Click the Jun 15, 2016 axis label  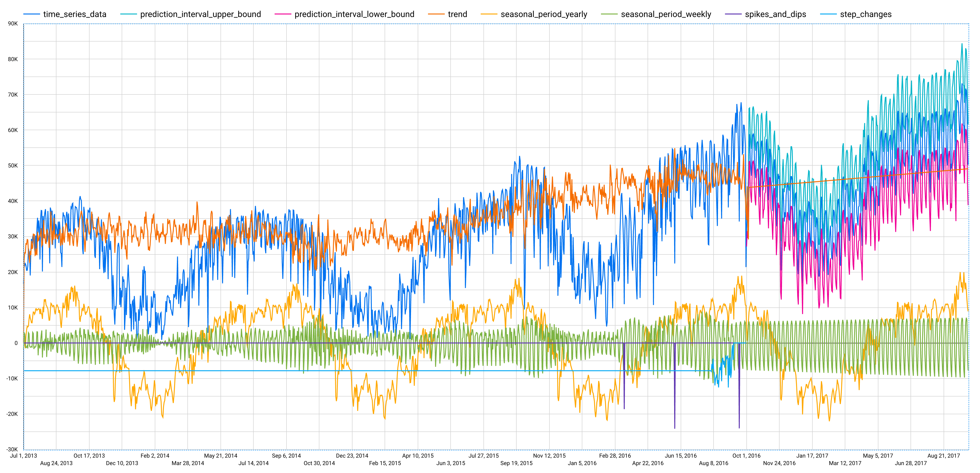(681, 456)
